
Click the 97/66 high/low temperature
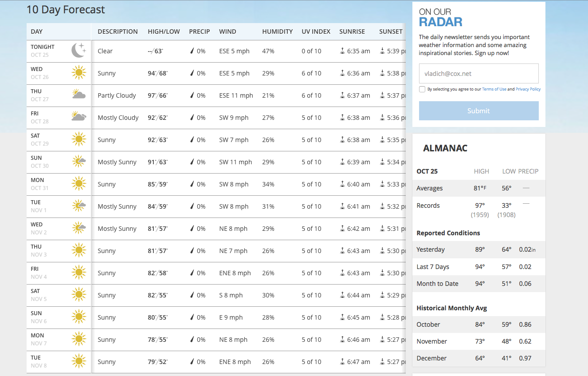[x=157, y=95]
